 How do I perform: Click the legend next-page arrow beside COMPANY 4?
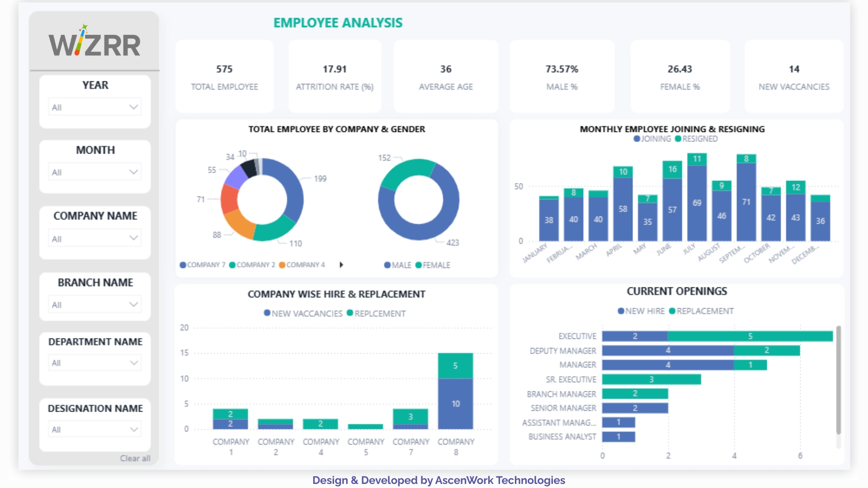click(341, 265)
